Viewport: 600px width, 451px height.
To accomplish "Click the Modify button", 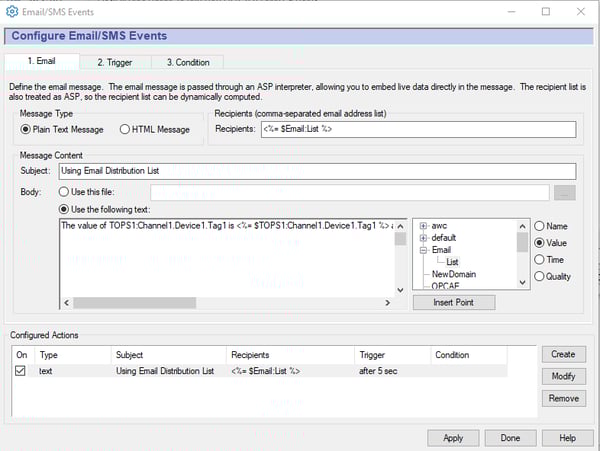I will click(x=563, y=377).
